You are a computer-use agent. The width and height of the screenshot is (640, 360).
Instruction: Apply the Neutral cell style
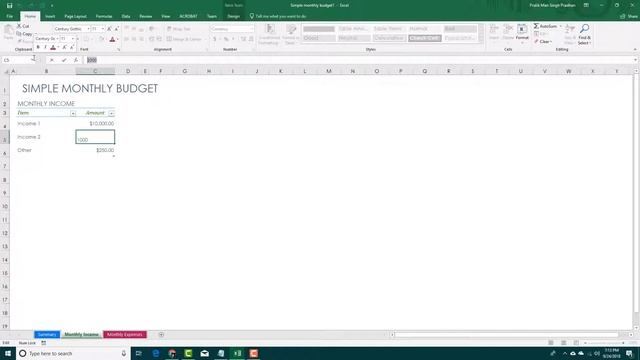point(354,38)
